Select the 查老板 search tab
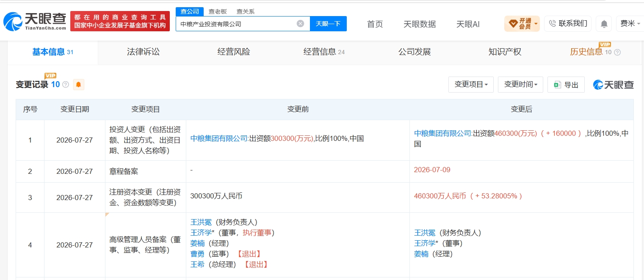Screen dimensions: 644x280 pyautogui.click(x=218, y=11)
